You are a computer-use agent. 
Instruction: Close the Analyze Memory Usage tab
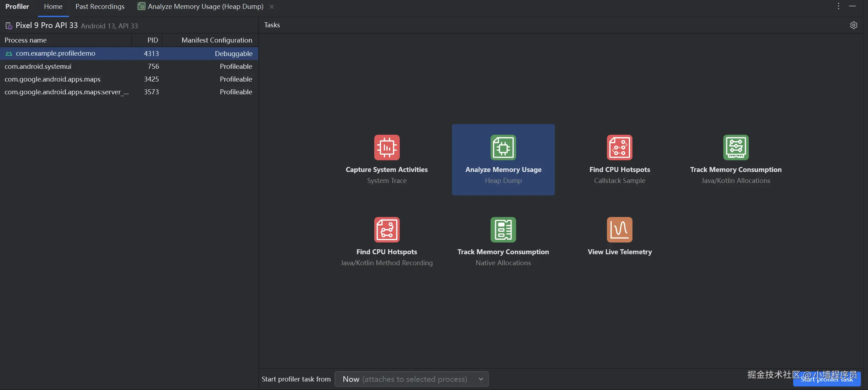(272, 7)
